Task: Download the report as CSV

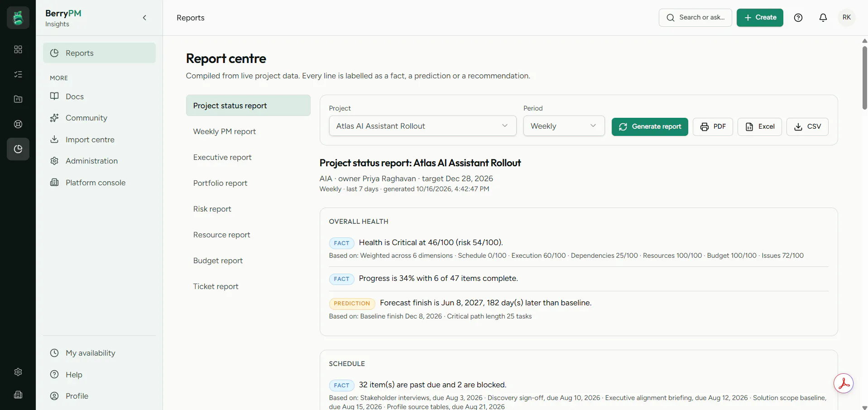Action: click(807, 127)
